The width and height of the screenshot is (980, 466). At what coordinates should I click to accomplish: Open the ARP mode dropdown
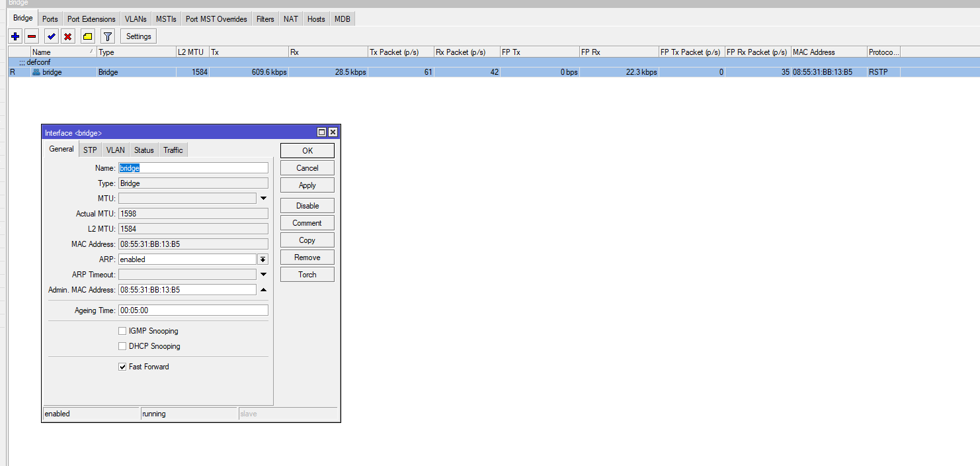pyautogui.click(x=263, y=259)
